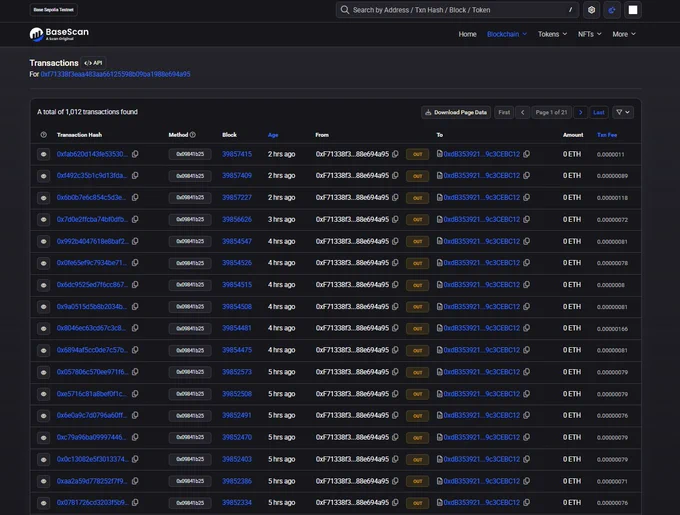The image size is (680, 515).
Task: Focus the Search by Address input field
Action: pyautogui.click(x=457, y=10)
